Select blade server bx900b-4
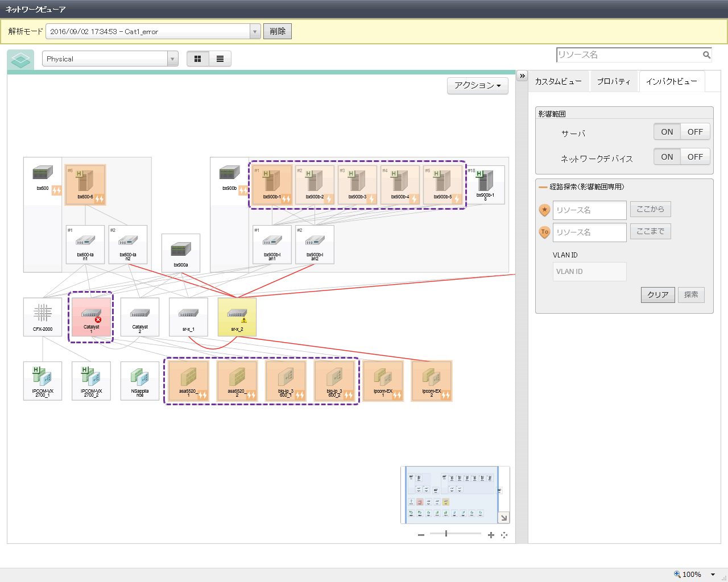This screenshot has width=728, height=582. pos(400,185)
